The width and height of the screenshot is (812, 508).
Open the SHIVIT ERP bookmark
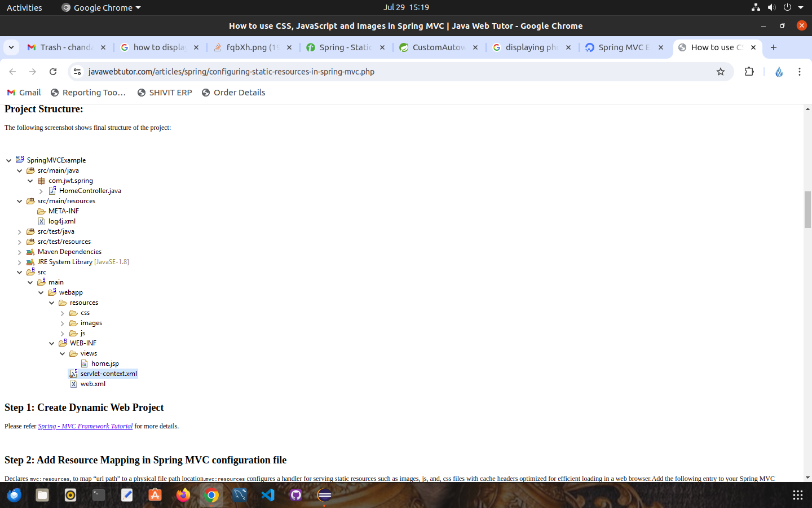pyautogui.click(x=165, y=93)
